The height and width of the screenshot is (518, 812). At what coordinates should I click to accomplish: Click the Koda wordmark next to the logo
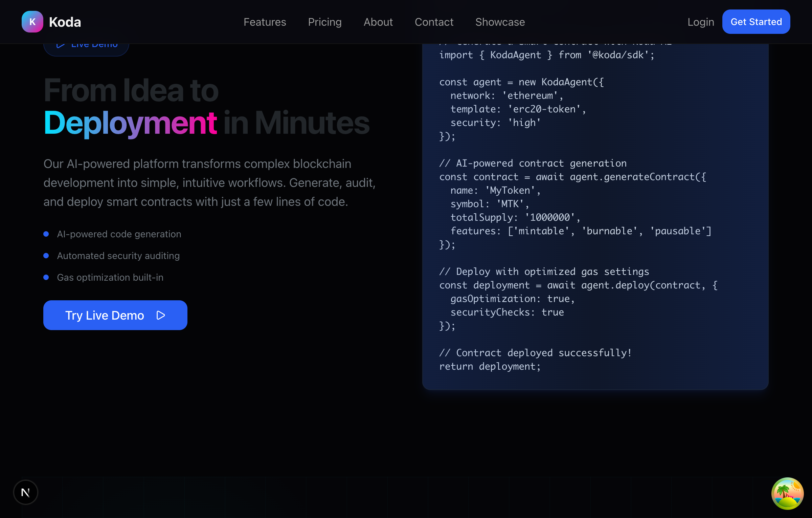pos(65,22)
